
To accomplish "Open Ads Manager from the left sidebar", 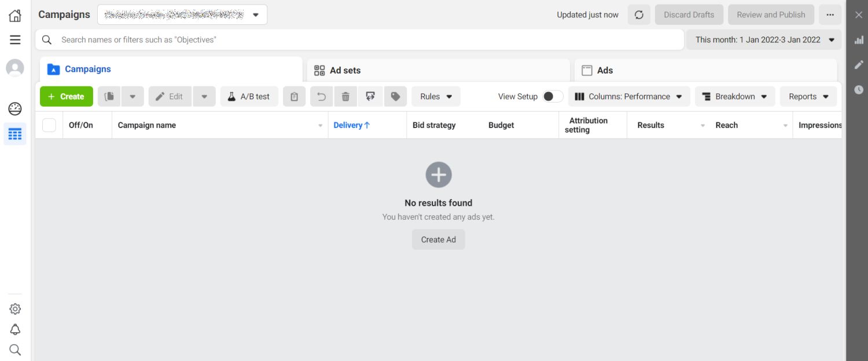I will click(x=14, y=134).
